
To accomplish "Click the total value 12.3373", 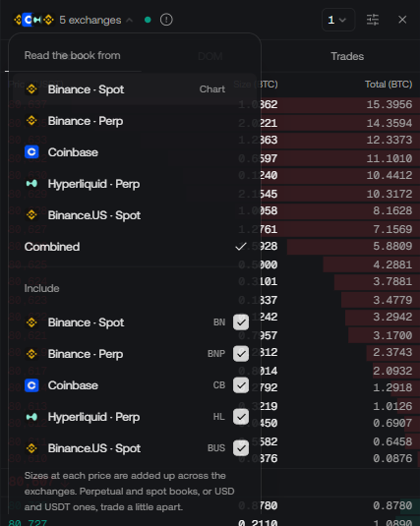I will [390, 140].
